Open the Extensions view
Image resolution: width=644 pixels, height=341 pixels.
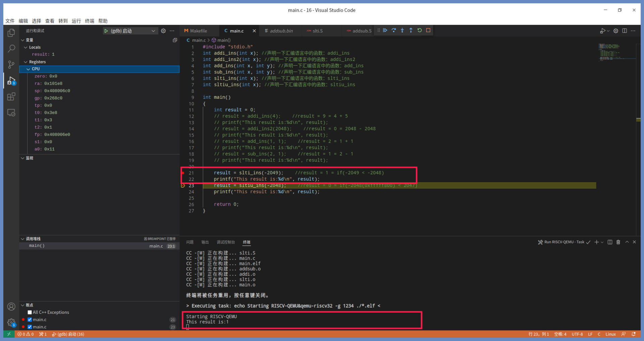point(11,97)
